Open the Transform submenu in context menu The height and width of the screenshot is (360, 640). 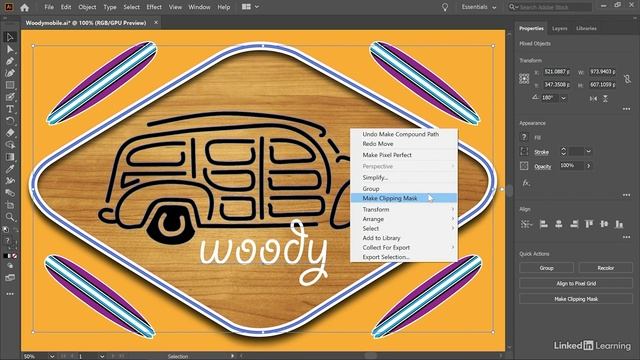[x=404, y=209]
